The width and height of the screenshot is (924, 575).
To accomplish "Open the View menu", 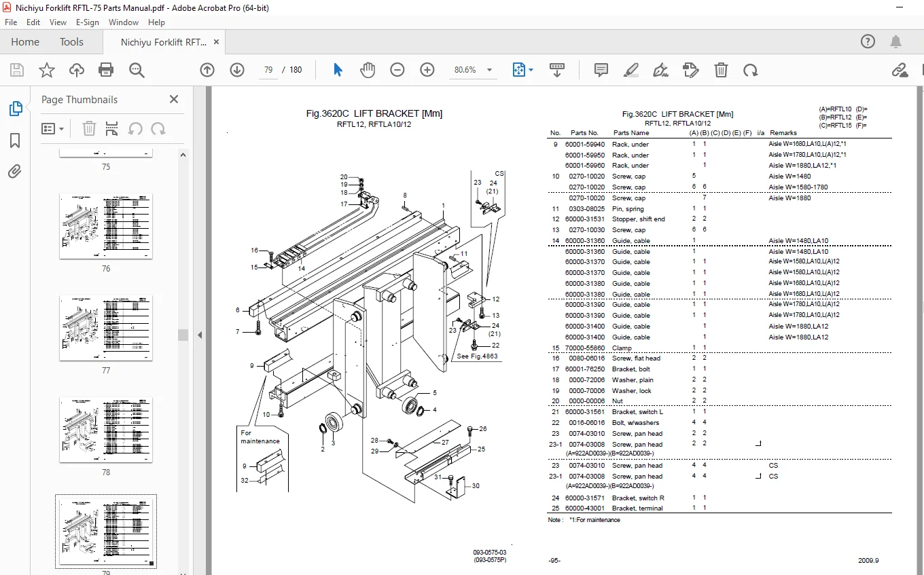I will [58, 22].
